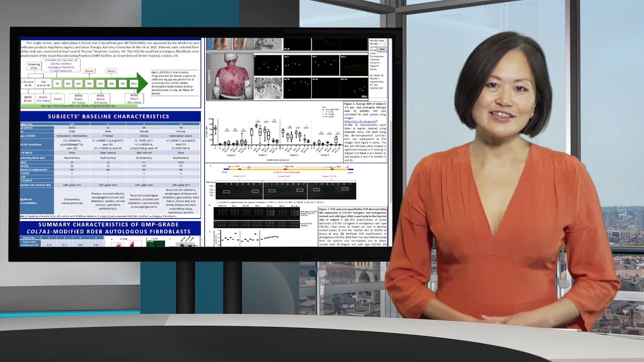Viewport: 644px width, 362px height.
Task: Click the M12 box in the trial timeline
Action: [134, 83]
